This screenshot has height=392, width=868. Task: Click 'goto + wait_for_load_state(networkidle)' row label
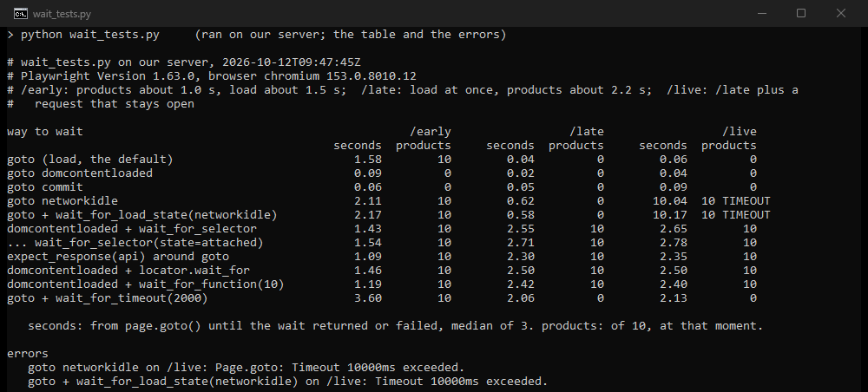[x=141, y=214]
